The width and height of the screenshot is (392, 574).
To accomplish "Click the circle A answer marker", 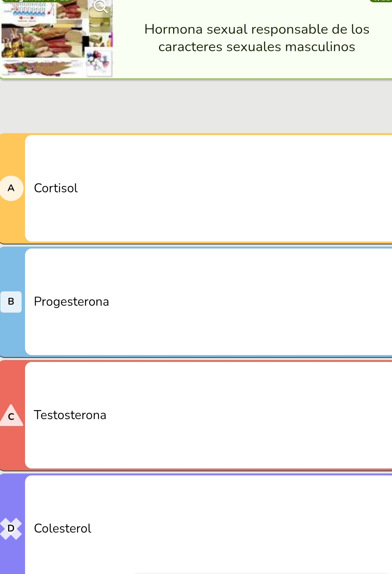I will 11,188.
